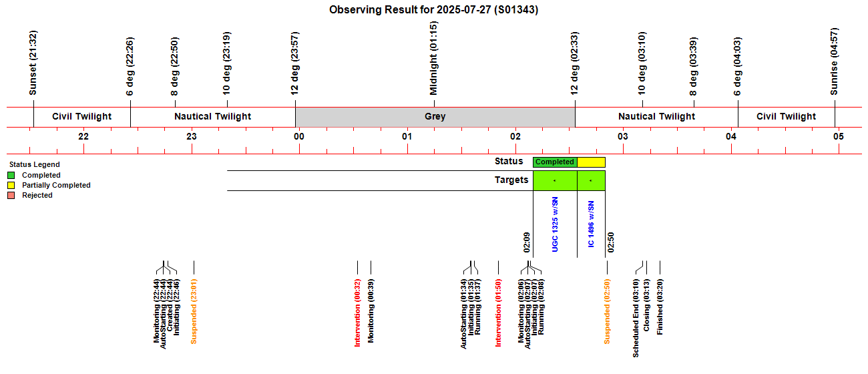868x374 pixels.
Task: Click the Observing Result chart title
Action: coord(434,10)
